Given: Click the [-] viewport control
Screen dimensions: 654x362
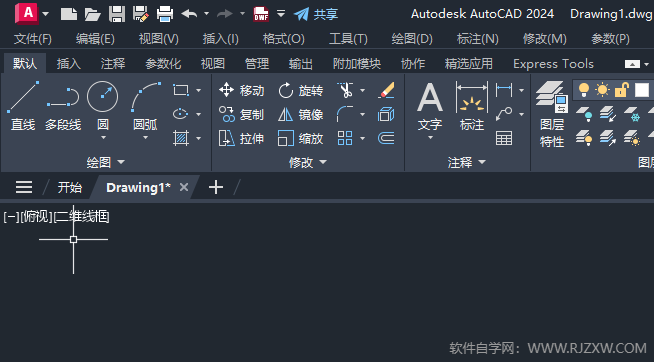Looking at the screenshot, I should point(11,216).
